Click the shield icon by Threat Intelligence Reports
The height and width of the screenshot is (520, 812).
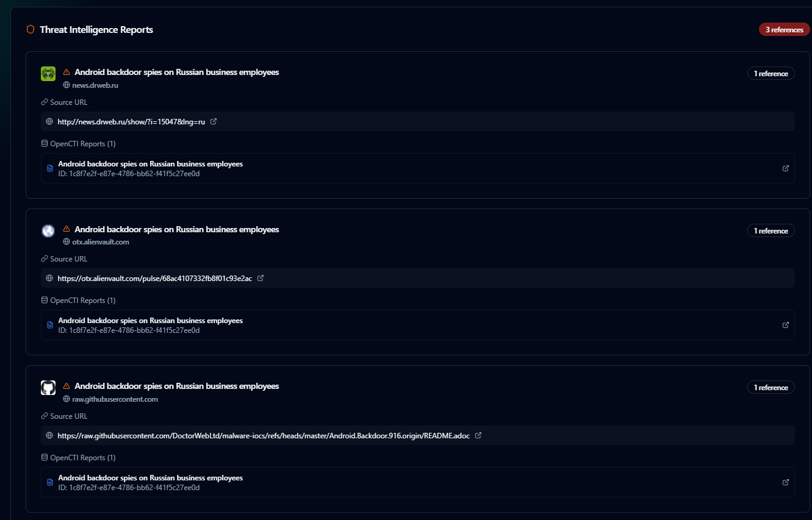(x=31, y=29)
